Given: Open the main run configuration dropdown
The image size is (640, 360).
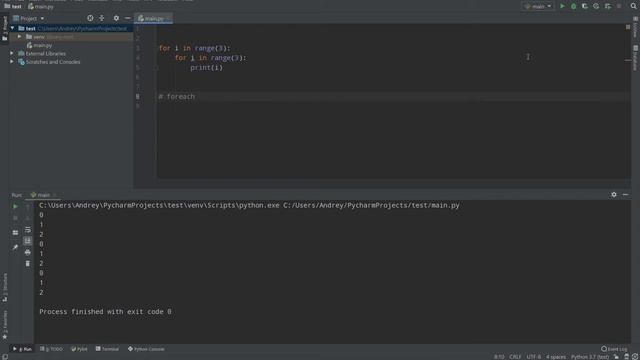Looking at the screenshot, I should pyautogui.click(x=538, y=6).
